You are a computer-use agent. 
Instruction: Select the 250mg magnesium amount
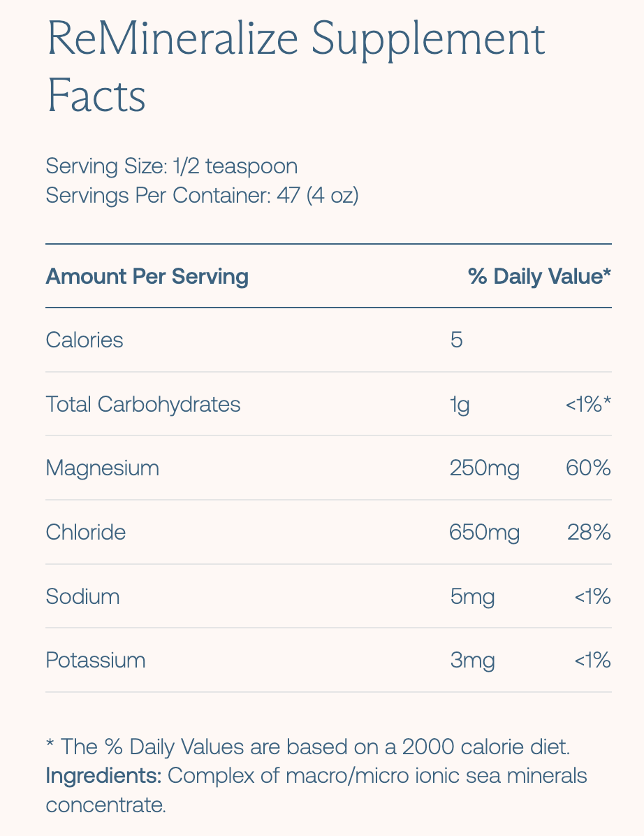(485, 468)
